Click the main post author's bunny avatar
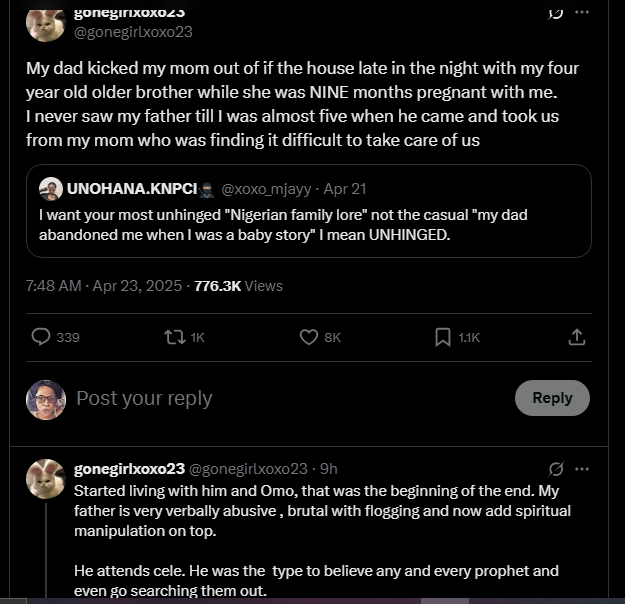 46,22
